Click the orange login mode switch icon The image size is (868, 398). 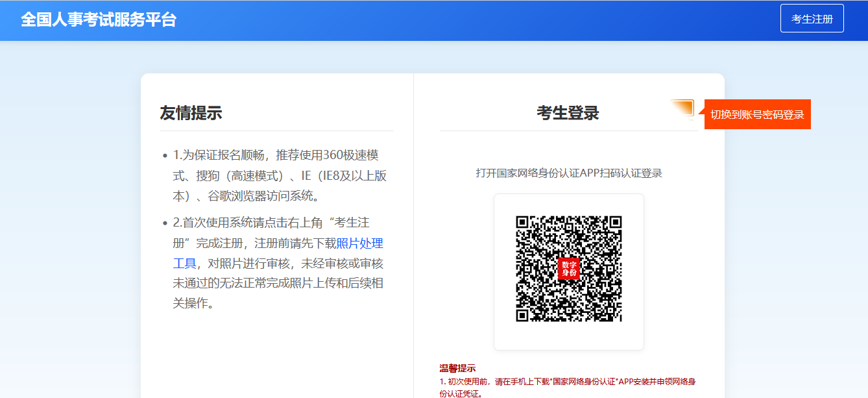point(682,110)
